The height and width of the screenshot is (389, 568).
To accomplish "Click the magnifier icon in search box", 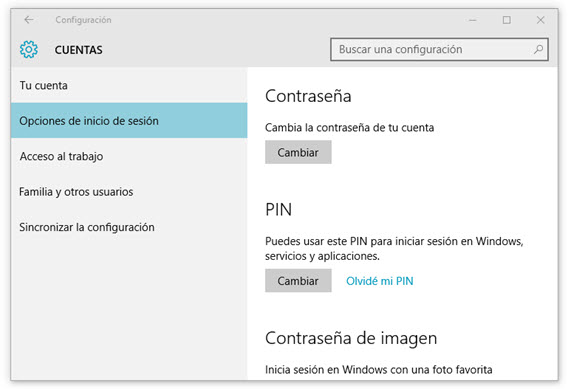I will [538, 49].
